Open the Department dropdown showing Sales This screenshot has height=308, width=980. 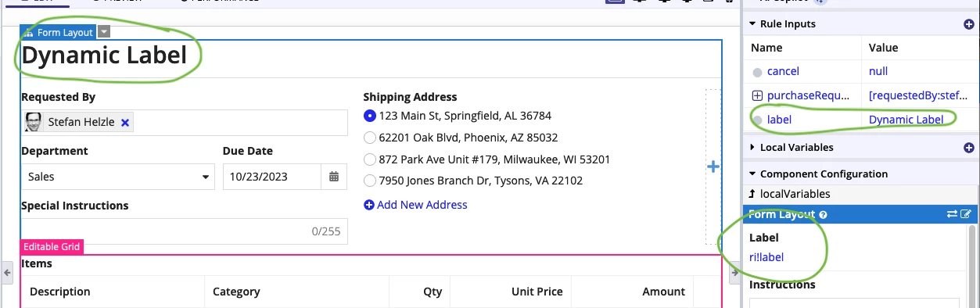(x=118, y=177)
